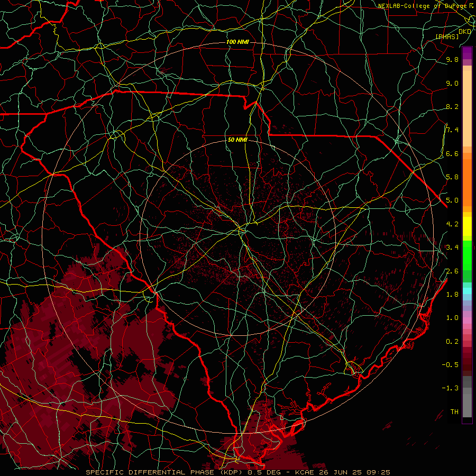This screenshot has width=476, height=476.
Task: Click the 1.0 scale value
Action: tap(452, 318)
